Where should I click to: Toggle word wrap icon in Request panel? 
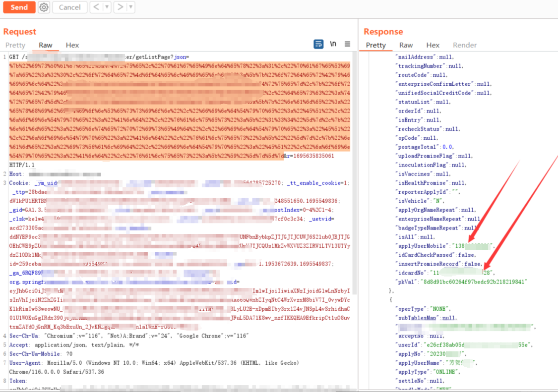318,44
